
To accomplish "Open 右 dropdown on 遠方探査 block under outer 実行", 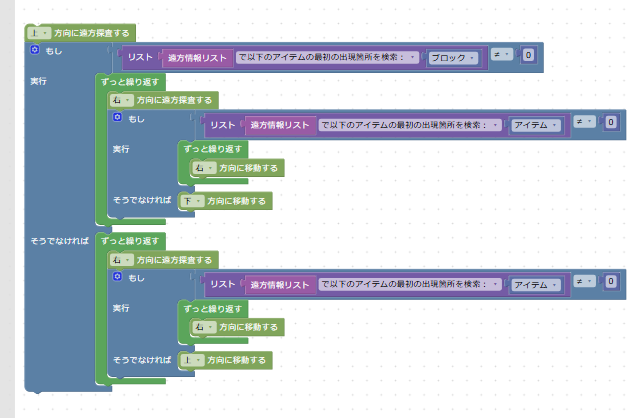I will tap(121, 100).
